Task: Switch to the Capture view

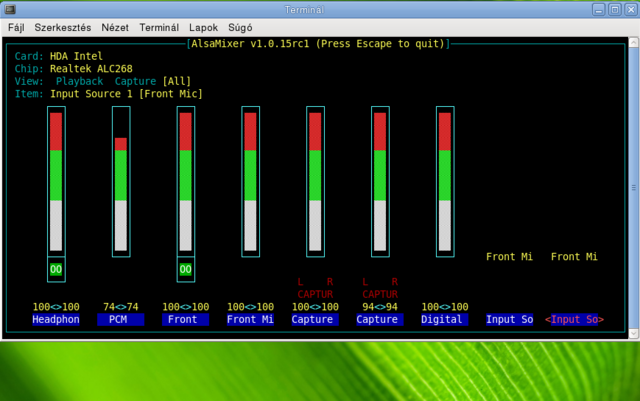Action: coord(135,81)
